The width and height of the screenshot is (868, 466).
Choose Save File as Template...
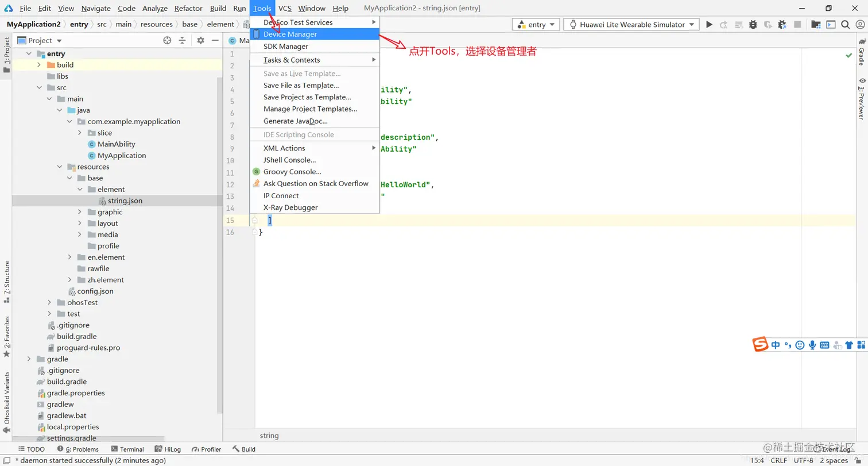point(315,85)
